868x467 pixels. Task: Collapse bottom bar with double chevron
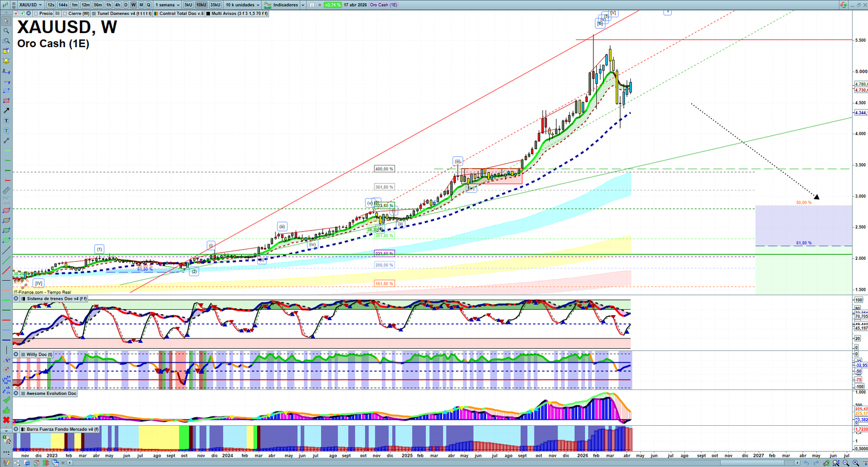coord(63,463)
